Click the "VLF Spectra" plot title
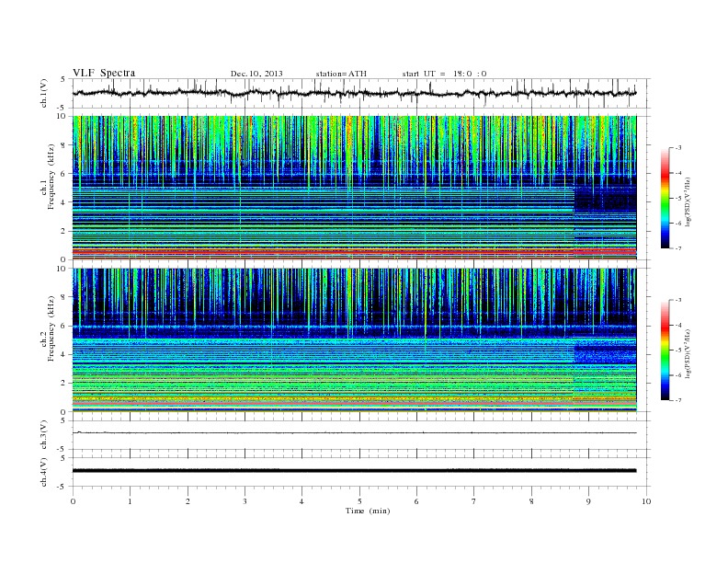This screenshot has height=563, width=728. coord(104,73)
